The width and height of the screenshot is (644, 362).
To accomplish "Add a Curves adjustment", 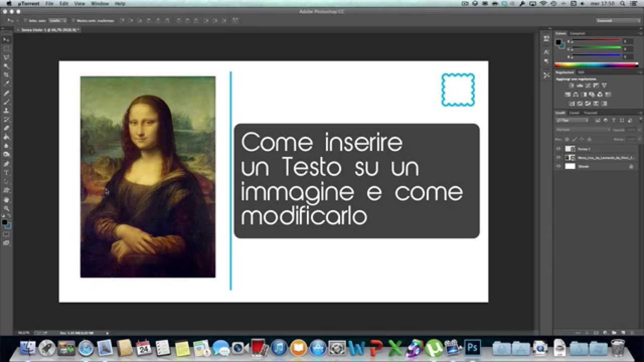I will (588, 86).
